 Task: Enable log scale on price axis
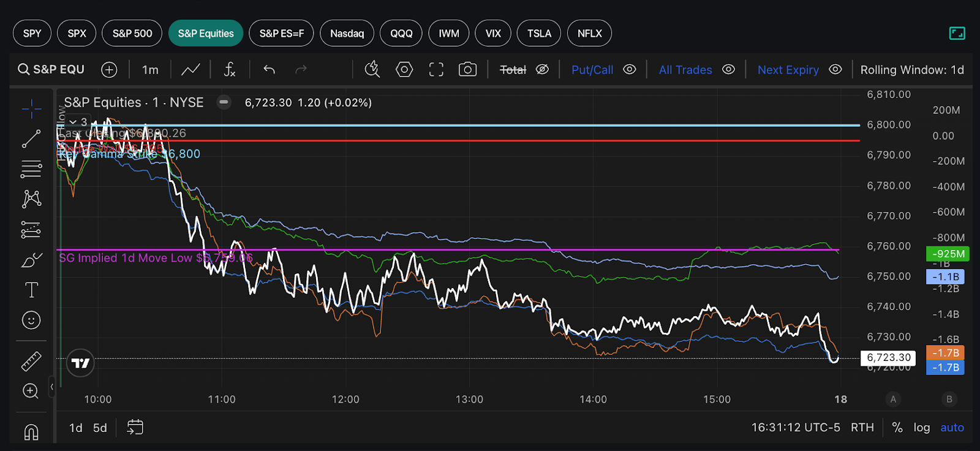click(x=922, y=428)
